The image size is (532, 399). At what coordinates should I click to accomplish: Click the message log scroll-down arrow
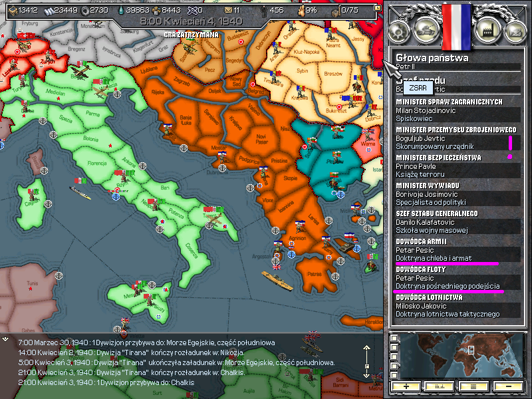(366, 375)
